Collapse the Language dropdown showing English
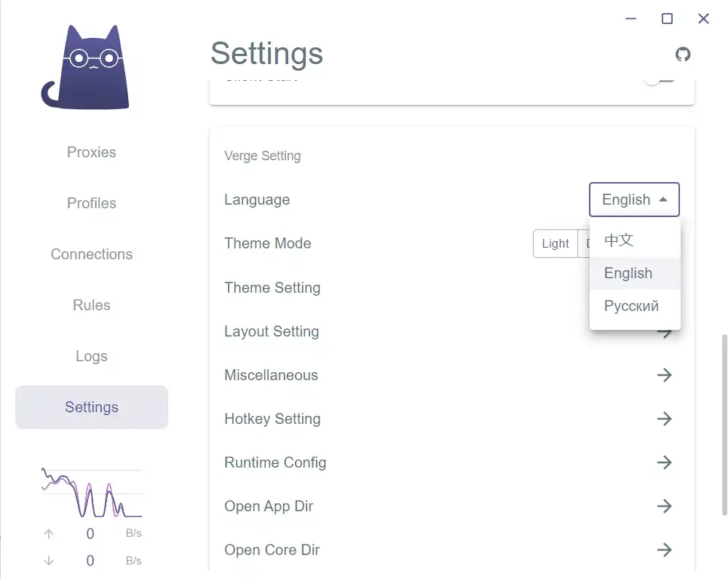The height and width of the screenshot is (579, 728). (x=634, y=200)
